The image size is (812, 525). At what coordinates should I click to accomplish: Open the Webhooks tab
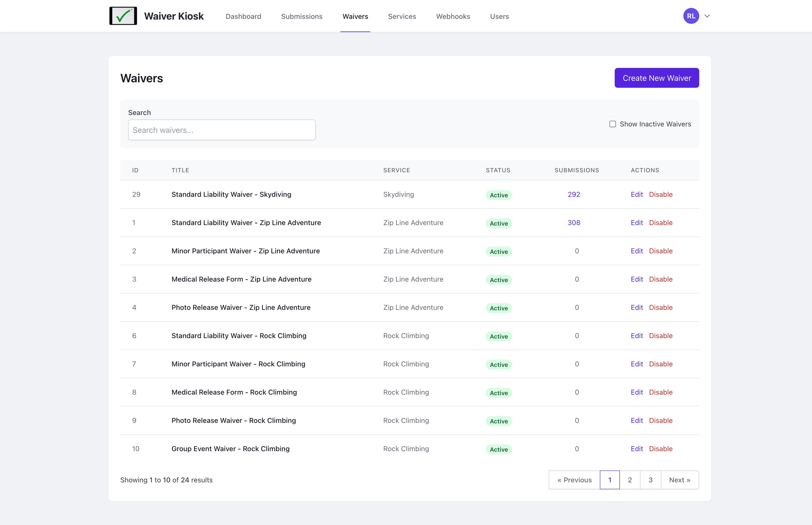tap(453, 16)
